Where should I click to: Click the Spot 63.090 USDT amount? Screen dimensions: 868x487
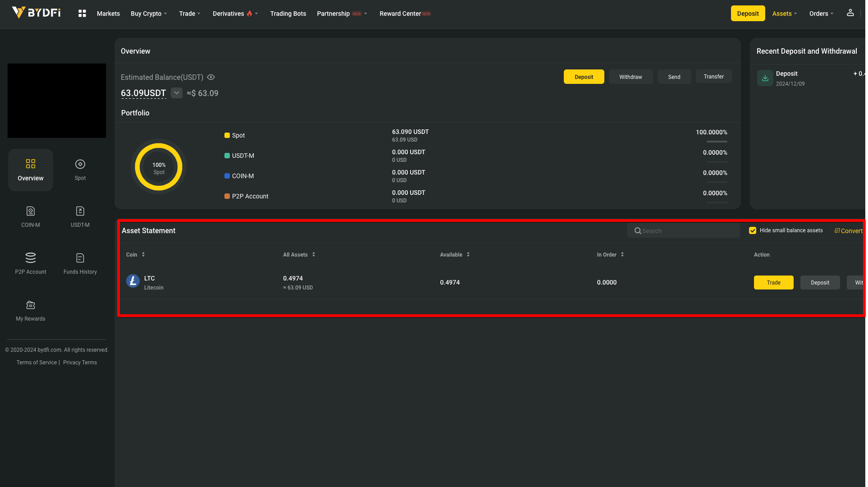pos(410,132)
